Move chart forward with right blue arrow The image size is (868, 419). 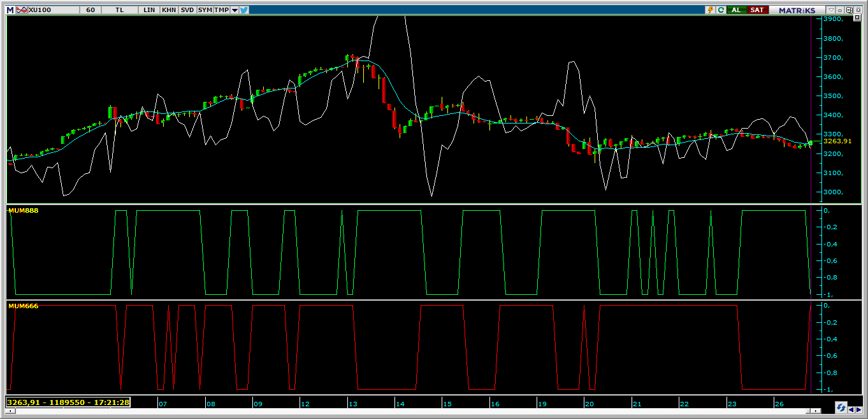[859, 410]
